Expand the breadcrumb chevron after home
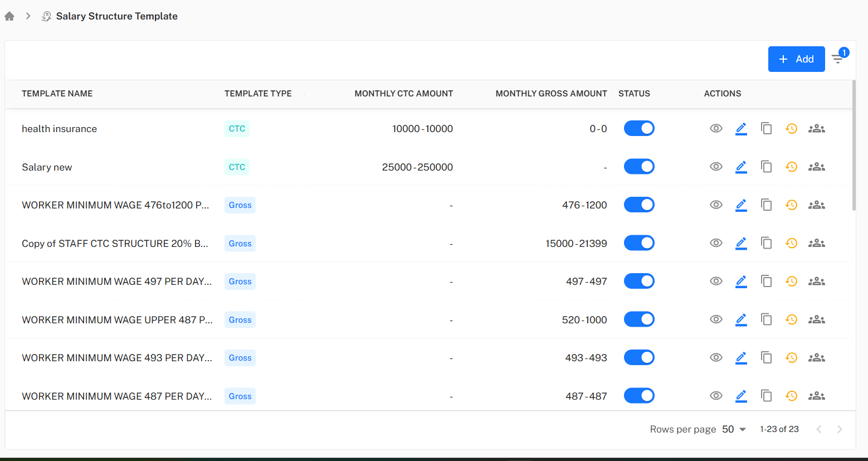Viewport: 868px width, 461px height. point(28,16)
